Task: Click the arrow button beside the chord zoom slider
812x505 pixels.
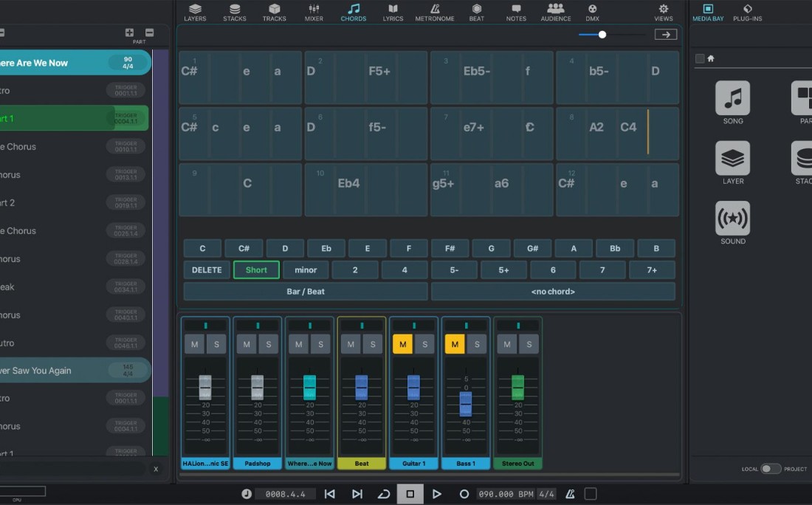Action: (x=664, y=34)
